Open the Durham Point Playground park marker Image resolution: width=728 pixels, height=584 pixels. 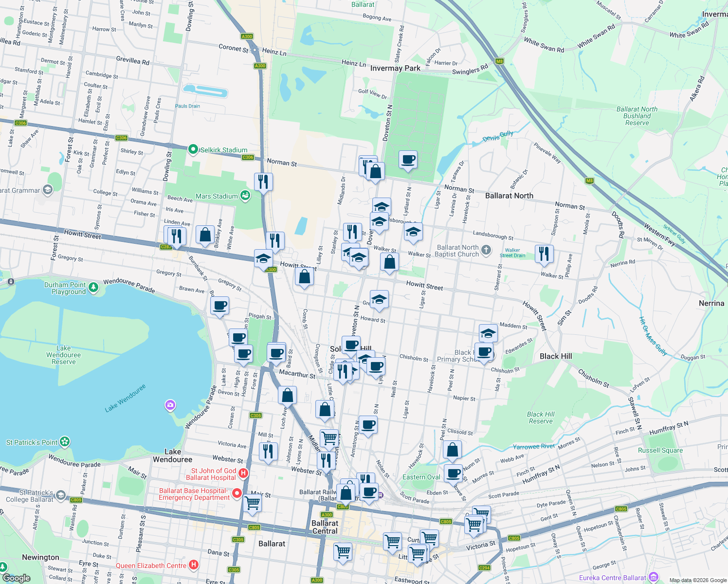coord(93,288)
